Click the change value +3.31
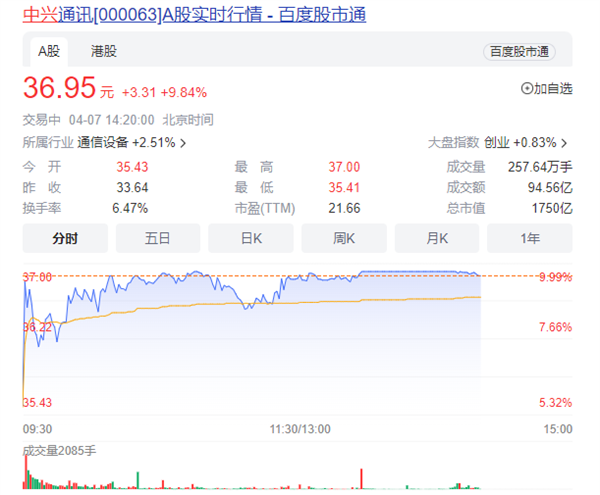This screenshot has width=600, height=495. 139,93
